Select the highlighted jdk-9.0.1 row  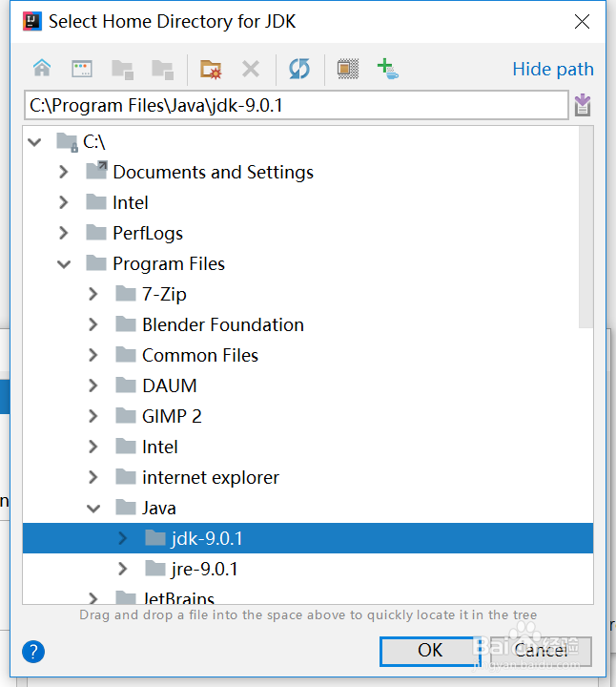coord(308,538)
